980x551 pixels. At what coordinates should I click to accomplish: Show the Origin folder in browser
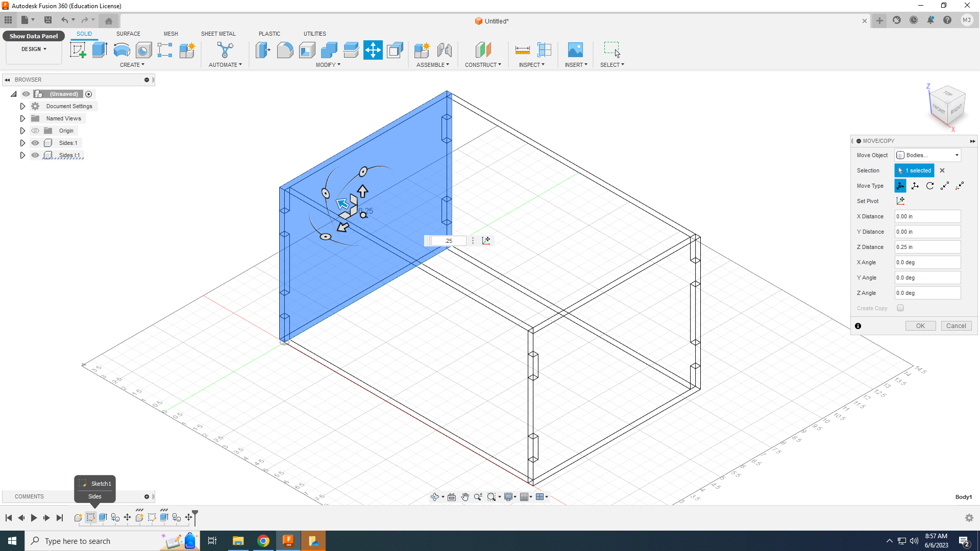pyautogui.click(x=35, y=131)
